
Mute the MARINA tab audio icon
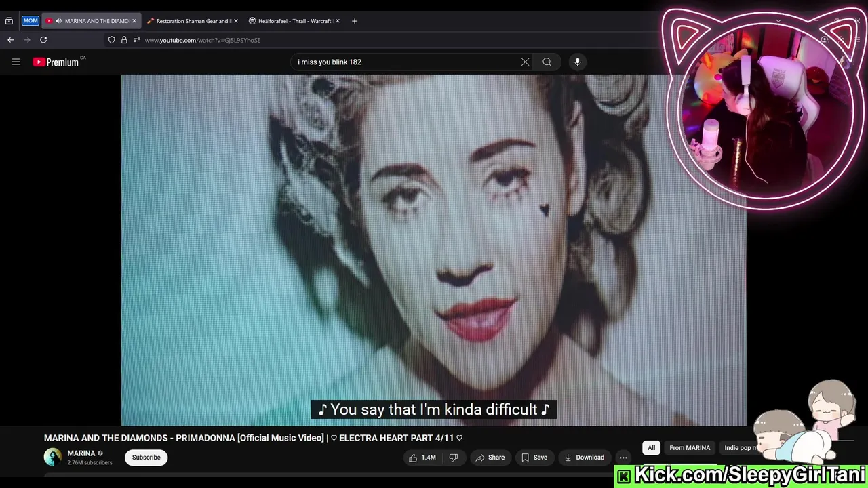pyautogui.click(x=58, y=21)
